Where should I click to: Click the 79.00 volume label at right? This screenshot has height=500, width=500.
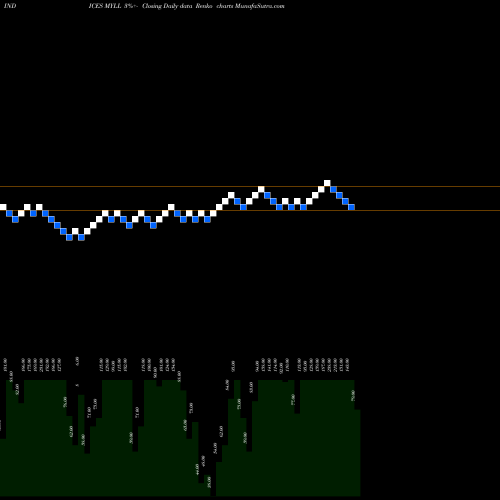point(353,395)
